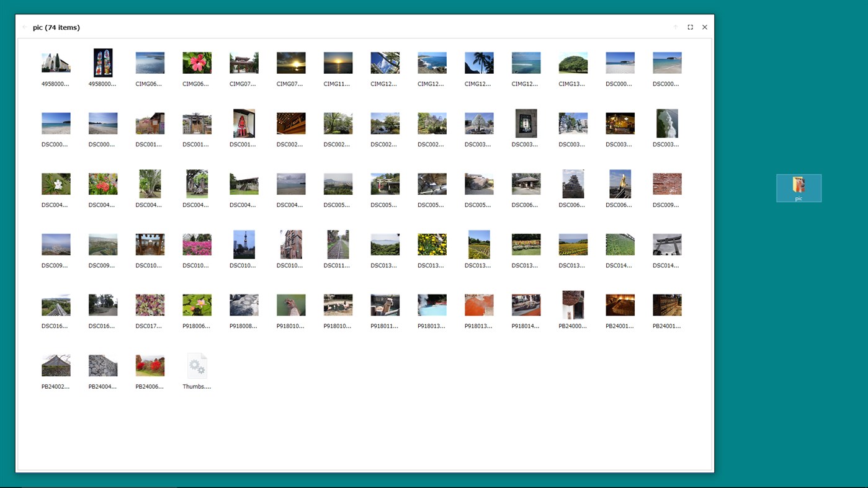
Task: Select the tower thumbnail DSC010
Action: click(x=244, y=244)
